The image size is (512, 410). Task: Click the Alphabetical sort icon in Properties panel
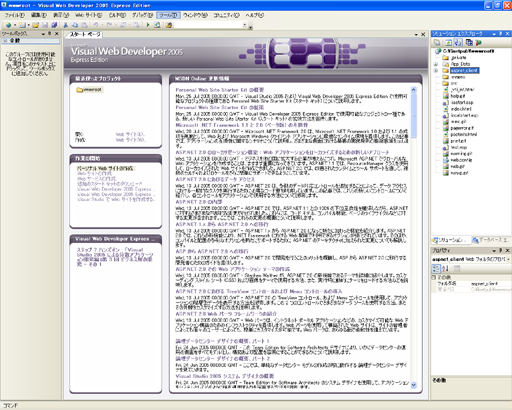coord(446,268)
